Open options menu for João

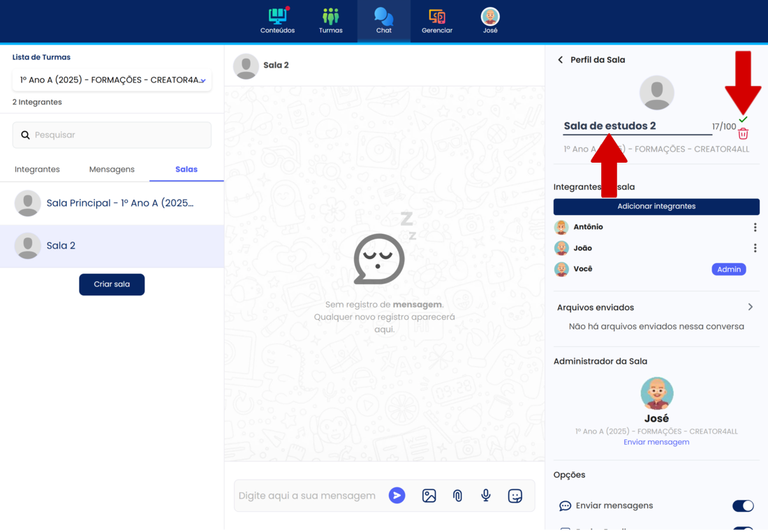click(755, 249)
